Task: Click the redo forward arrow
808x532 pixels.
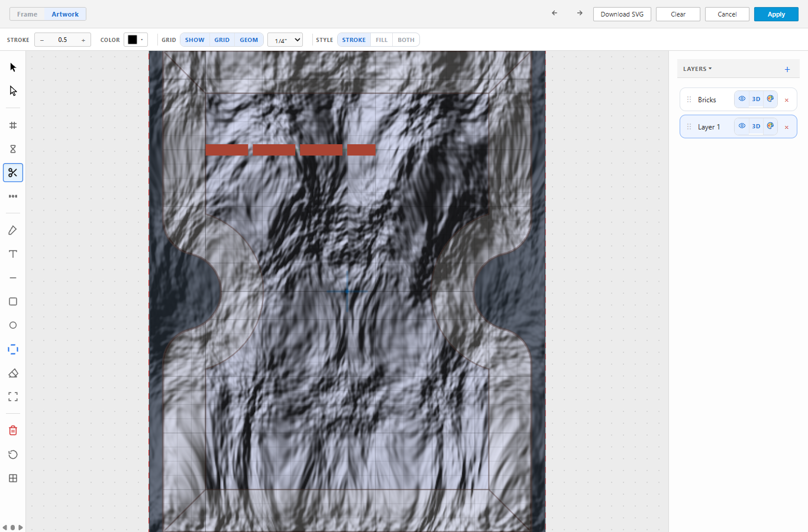Action: (x=580, y=13)
